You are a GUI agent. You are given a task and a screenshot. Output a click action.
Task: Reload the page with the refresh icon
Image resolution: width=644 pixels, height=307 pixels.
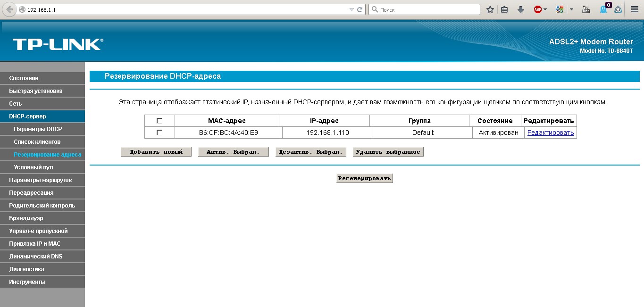tap(360, 9)
